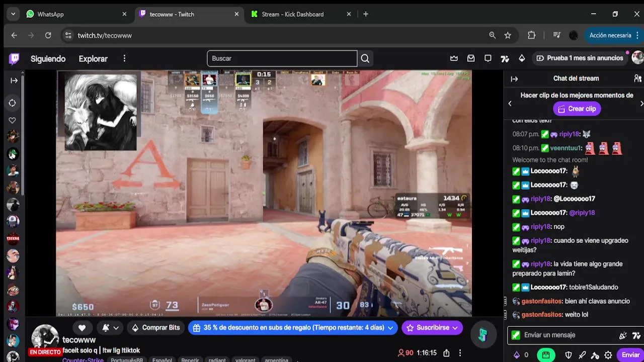Click the teal cup icon beside Suscribirse

pyautogui.click(x=482, y=334)
